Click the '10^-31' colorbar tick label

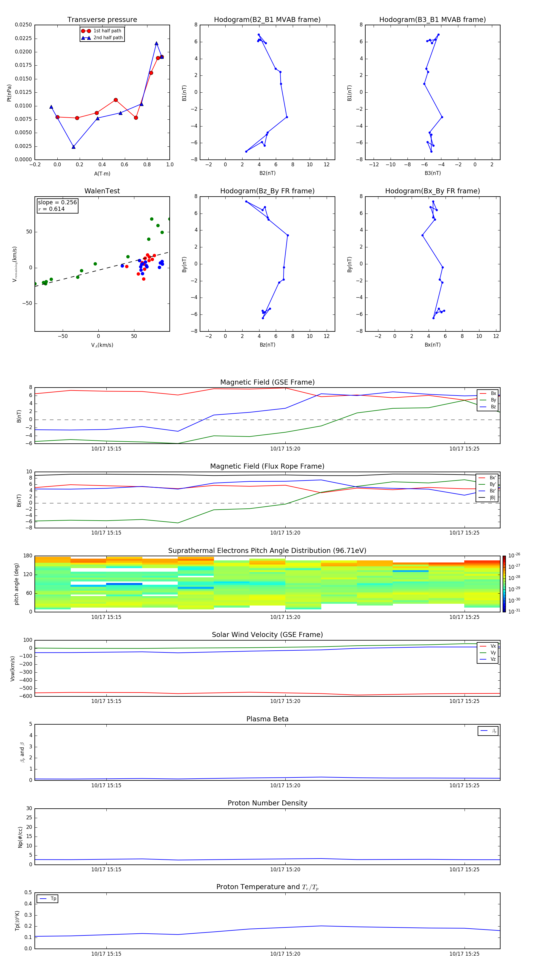tap(514, 611)
